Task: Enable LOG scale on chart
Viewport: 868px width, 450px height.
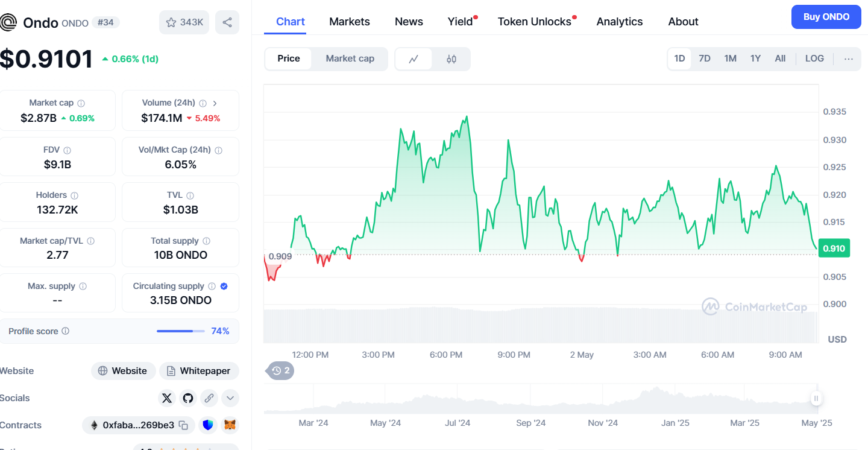Action: (814, 59)
